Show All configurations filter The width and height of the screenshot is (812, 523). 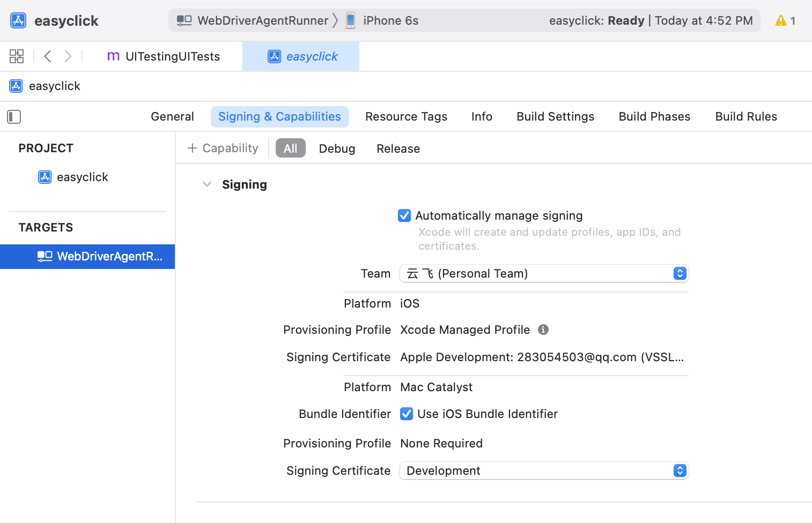290,148
